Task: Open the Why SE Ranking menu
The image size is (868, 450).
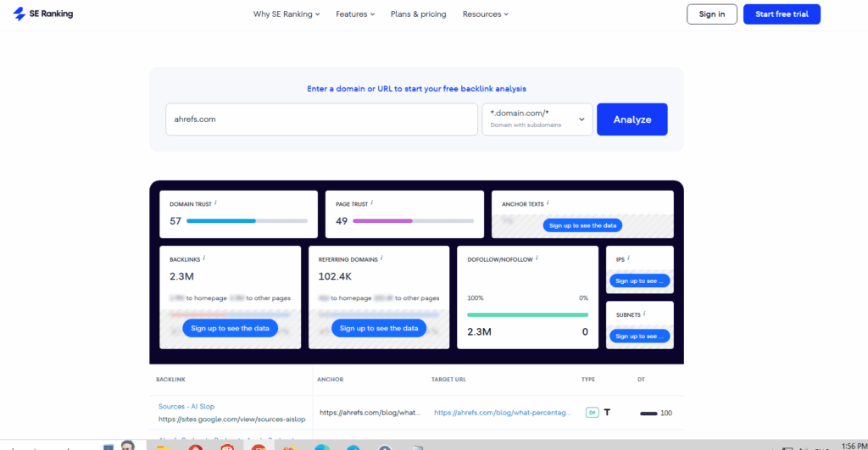Action: [x=287, y=14]
